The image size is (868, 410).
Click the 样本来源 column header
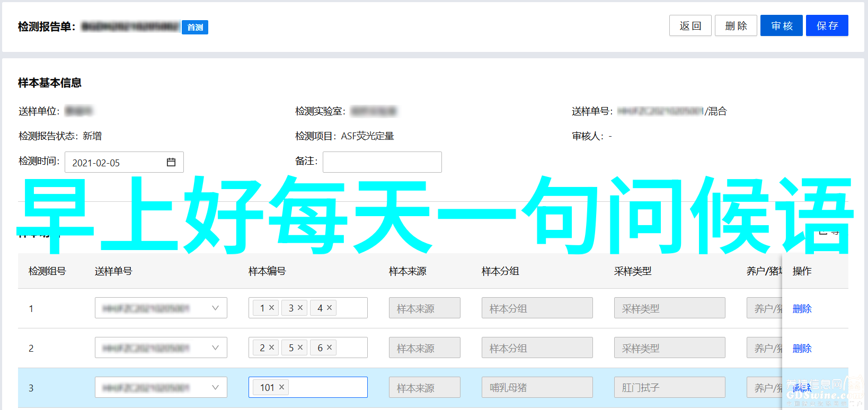click(408, 271)
